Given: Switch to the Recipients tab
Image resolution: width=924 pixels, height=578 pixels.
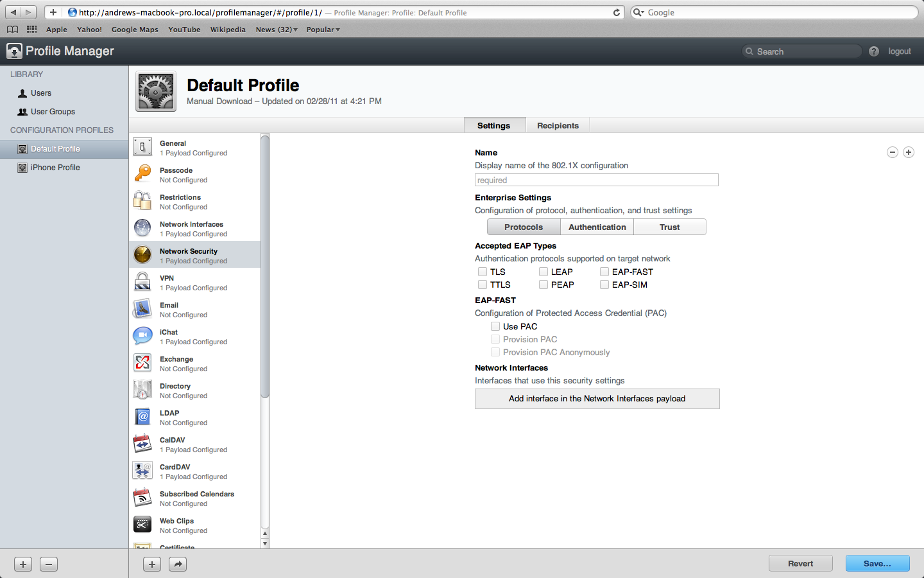Looking at the screenshot, I should (x=558, y=125).
